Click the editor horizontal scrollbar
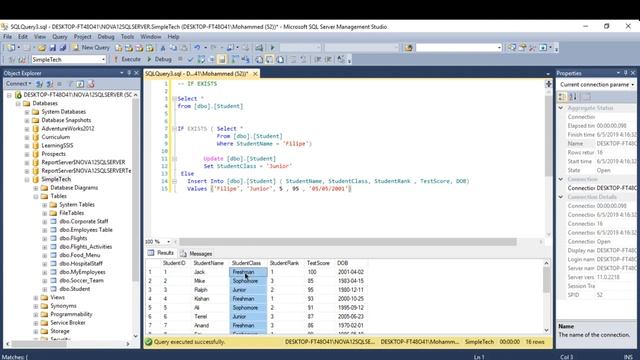The image size is (640, 360). pos(348,242)
